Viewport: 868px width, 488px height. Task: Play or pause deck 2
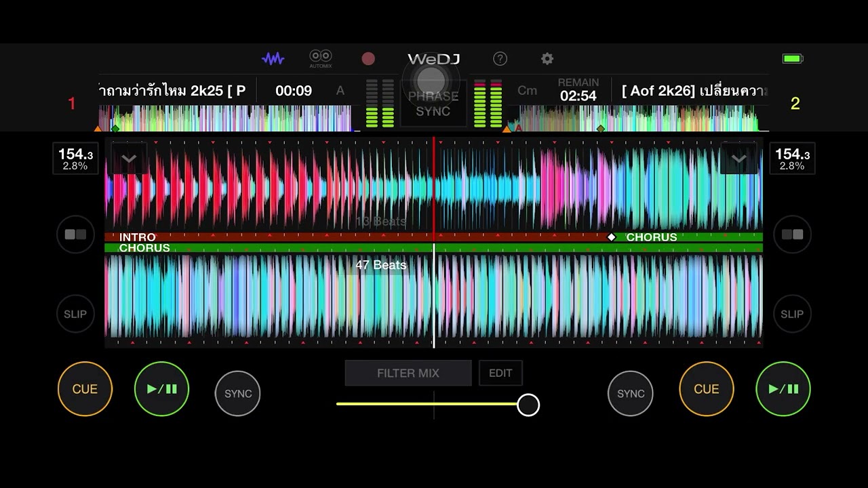click(x=783, y=389)
